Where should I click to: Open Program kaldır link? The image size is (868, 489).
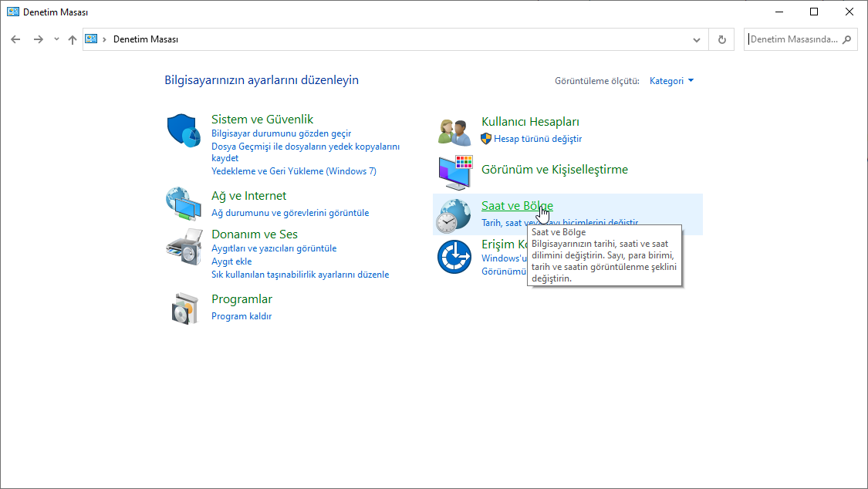(241, 316)
